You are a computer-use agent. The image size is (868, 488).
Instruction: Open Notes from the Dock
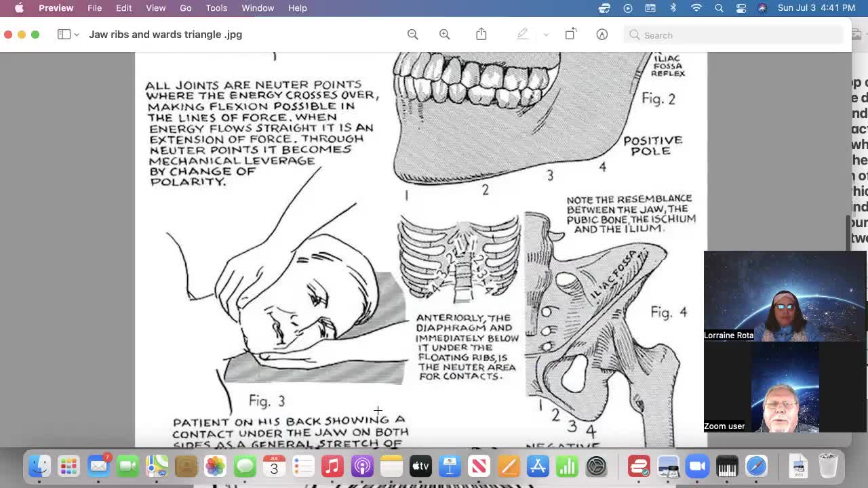[x=391, y=466]
